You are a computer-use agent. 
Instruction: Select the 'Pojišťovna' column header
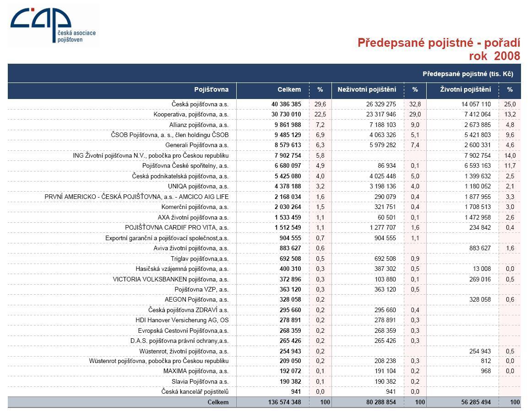coord(212,90)
